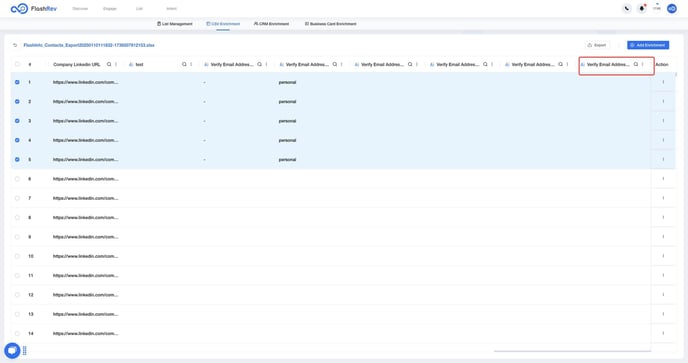Image resolution: width=688 pixels, height=363 pixels.
Task: Click Add Enrichment button
Action: click(648, 45)
